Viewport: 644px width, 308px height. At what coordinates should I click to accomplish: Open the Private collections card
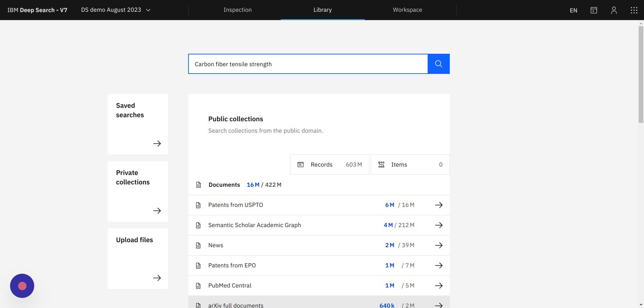138,191
